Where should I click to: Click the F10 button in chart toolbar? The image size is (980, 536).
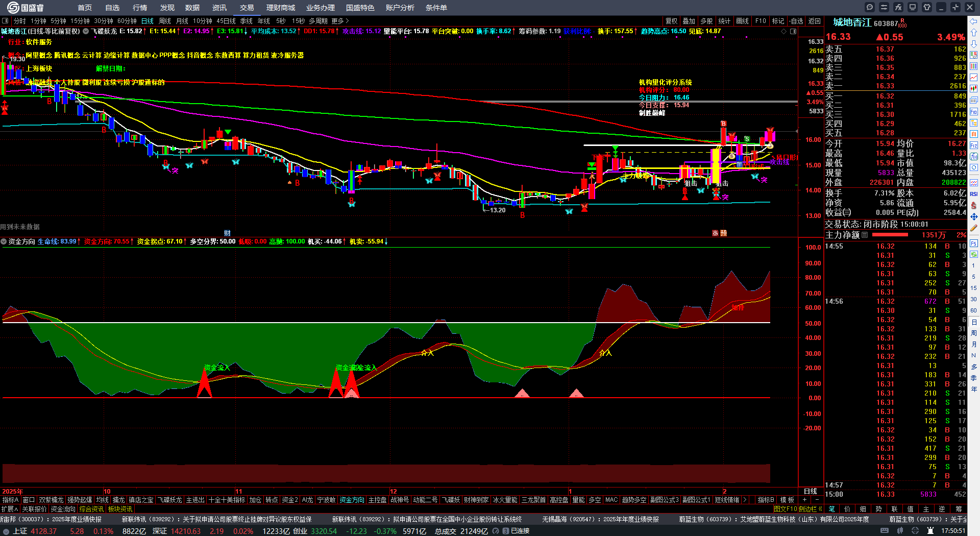(x=761, y=21)
